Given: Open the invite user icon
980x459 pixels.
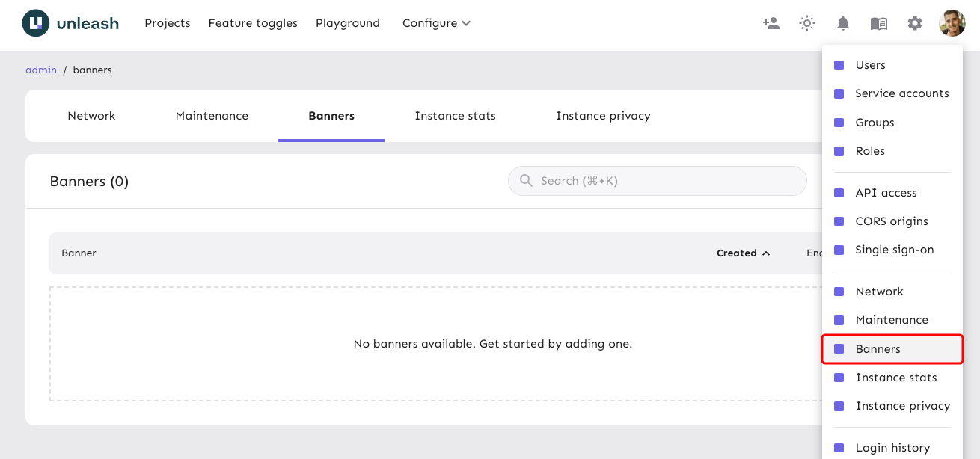Looking at the screenshot, I should (771, 23).
